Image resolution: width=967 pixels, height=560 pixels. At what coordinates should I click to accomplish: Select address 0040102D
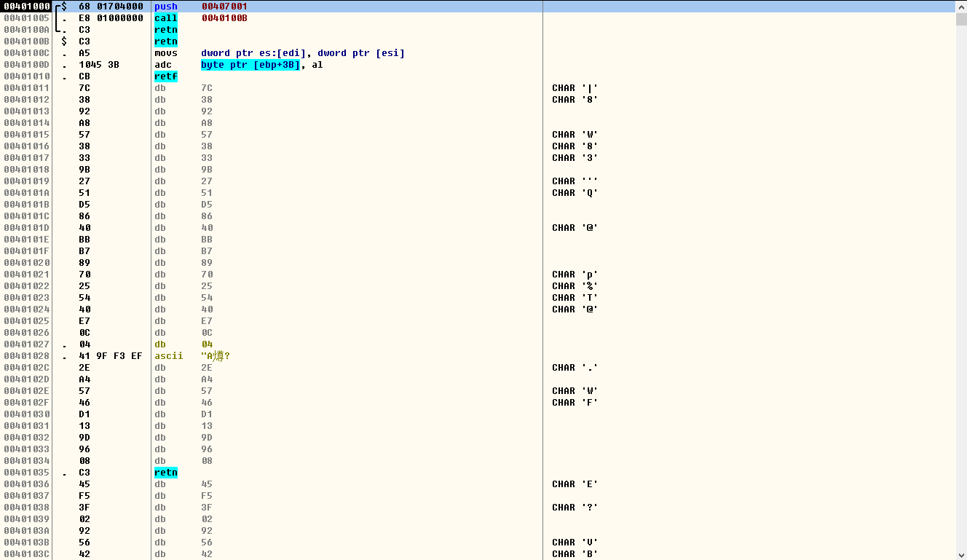(26, 379)
